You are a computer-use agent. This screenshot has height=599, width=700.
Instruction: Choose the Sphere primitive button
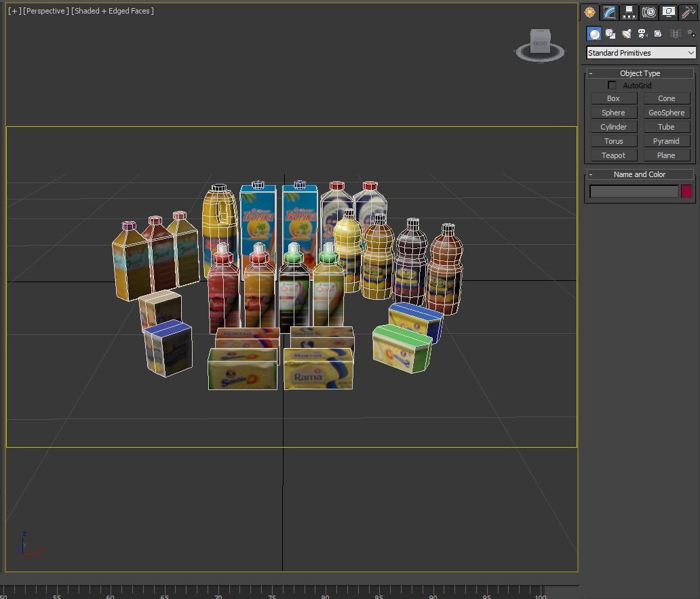tap(613, 113)
